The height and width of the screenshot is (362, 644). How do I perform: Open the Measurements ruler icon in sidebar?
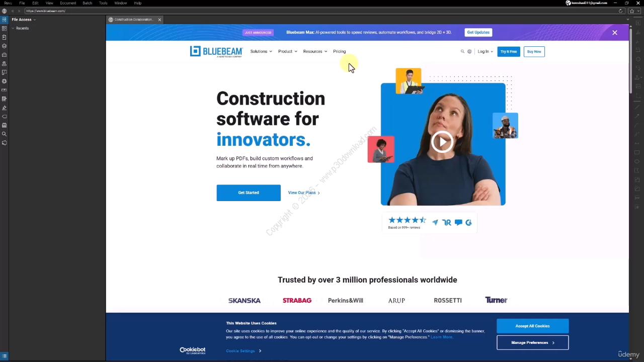click(x=4, y=90)
